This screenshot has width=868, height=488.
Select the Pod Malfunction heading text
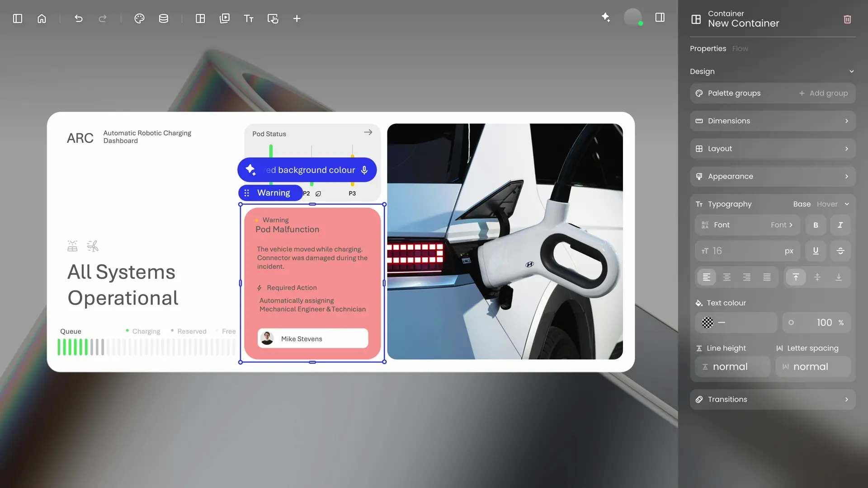pos(288,230)
